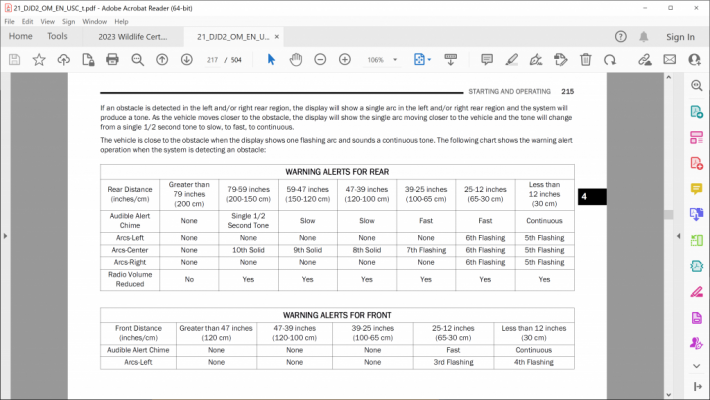Click the page number input field
Screen dimensions: 710x400
pyautogui.click(x=212, y=60)
